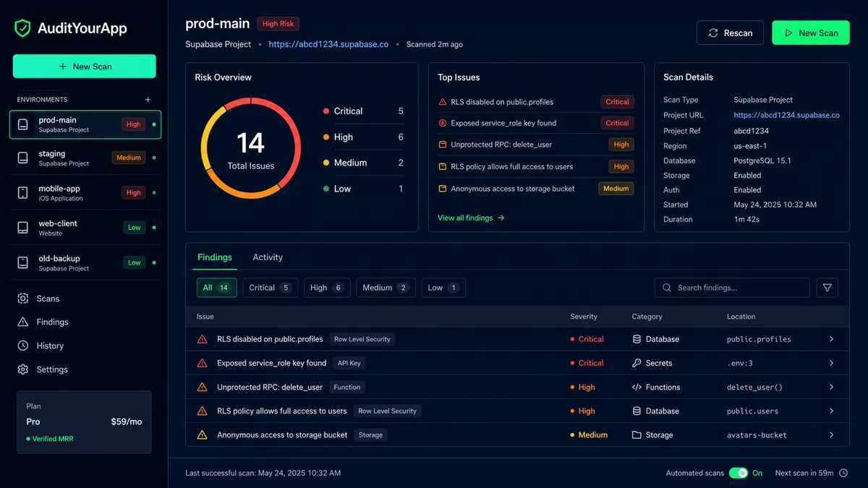
Task: Click the Secrets key icon
Action: 637,363
